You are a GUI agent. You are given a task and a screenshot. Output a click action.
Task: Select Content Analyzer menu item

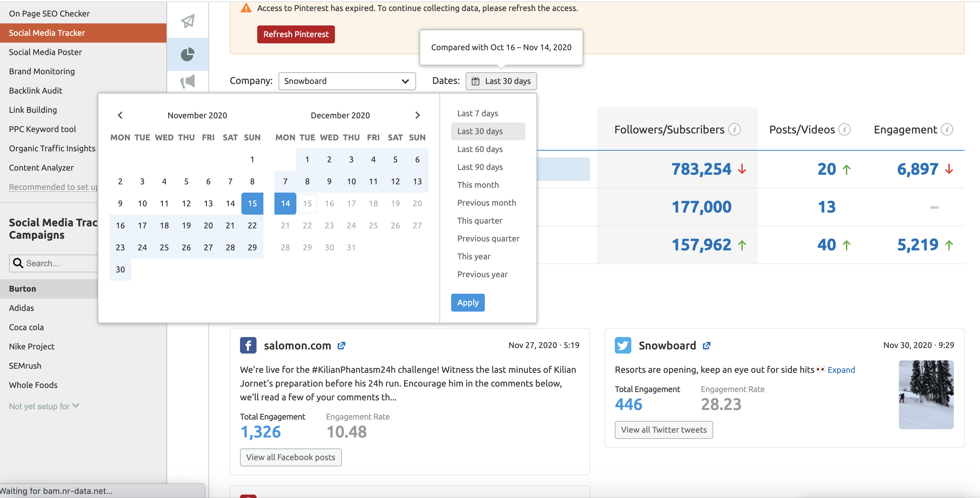click(x=41, y=167)
